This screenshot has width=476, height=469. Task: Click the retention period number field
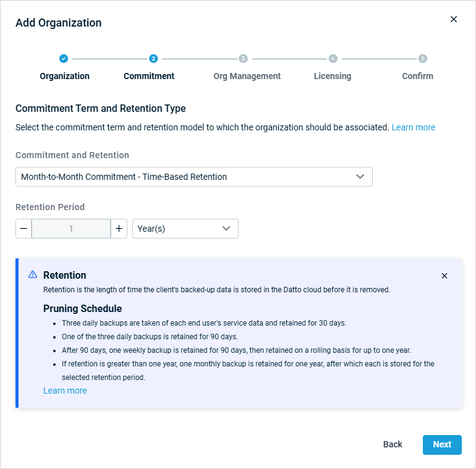[x=71, y=229]
